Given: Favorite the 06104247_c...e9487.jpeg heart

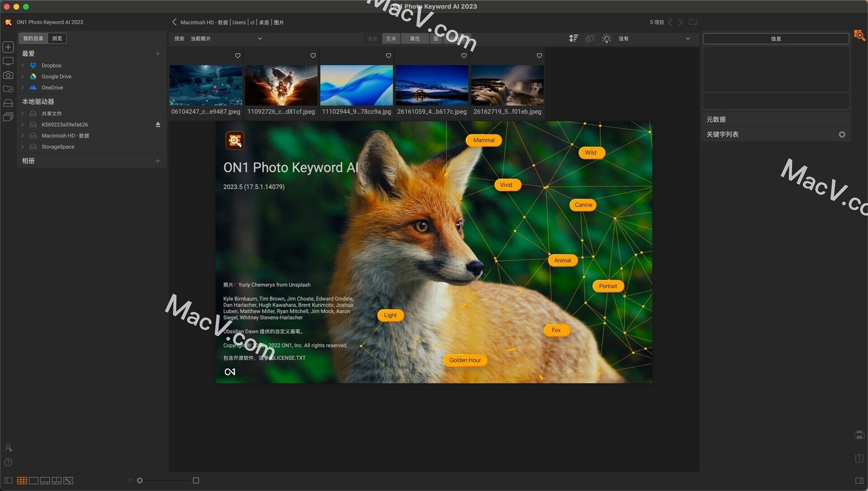Looking at the screenshot, I should [237, 55].
